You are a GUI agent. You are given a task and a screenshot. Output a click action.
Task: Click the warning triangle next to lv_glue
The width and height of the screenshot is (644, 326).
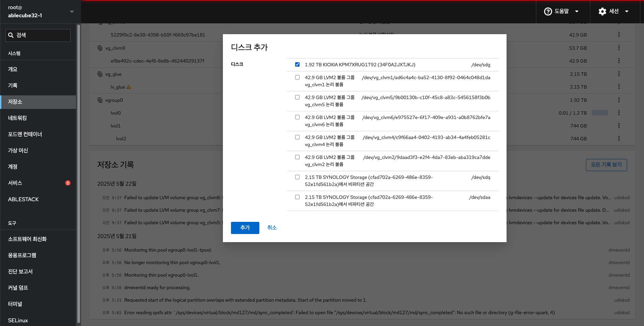tap(129, 87)
